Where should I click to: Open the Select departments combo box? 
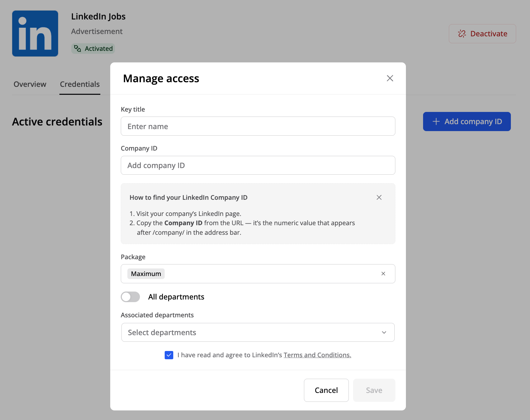pos(251,332)
